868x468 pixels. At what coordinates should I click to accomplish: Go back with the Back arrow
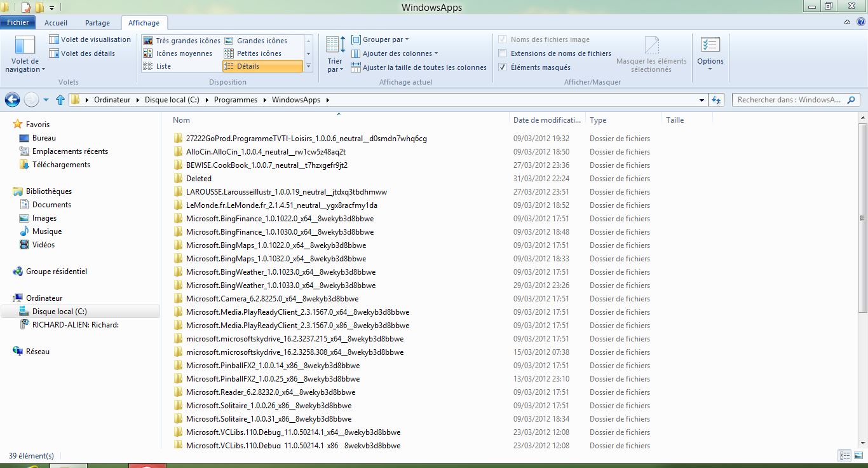point(12,100)
